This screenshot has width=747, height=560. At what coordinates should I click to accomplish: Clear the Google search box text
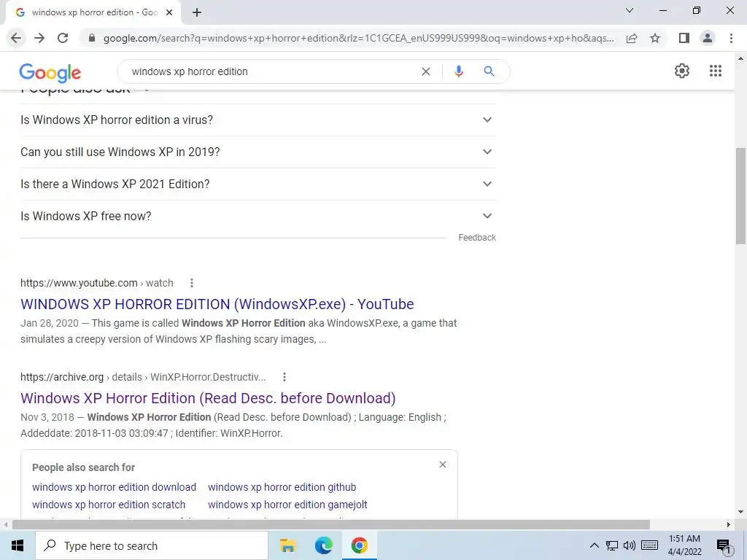coord(426,71)
